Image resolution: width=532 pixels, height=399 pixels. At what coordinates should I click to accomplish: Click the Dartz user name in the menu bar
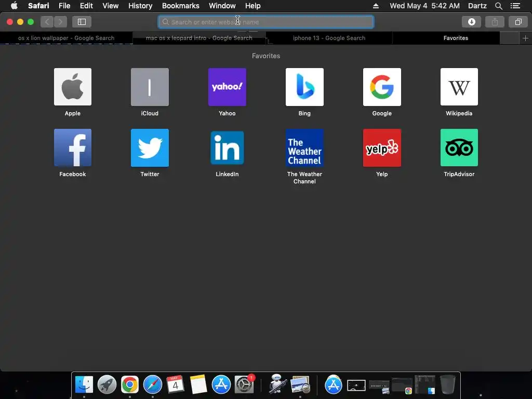tap(477, 6)
